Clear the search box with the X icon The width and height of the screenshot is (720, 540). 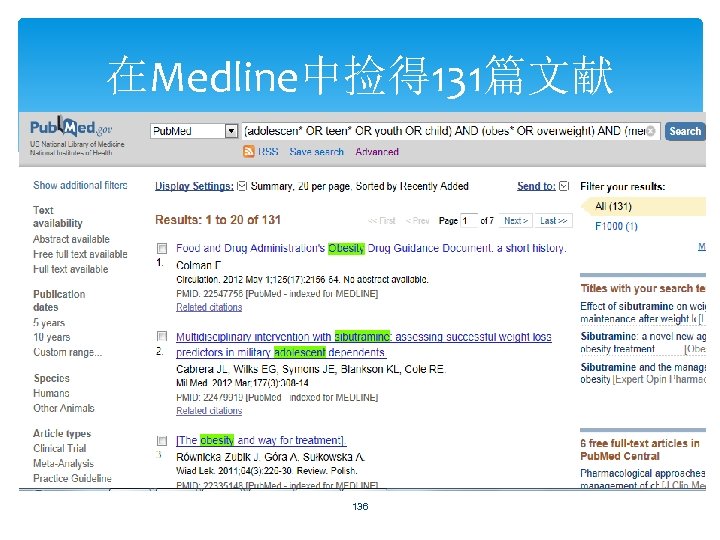pos(651,131)
